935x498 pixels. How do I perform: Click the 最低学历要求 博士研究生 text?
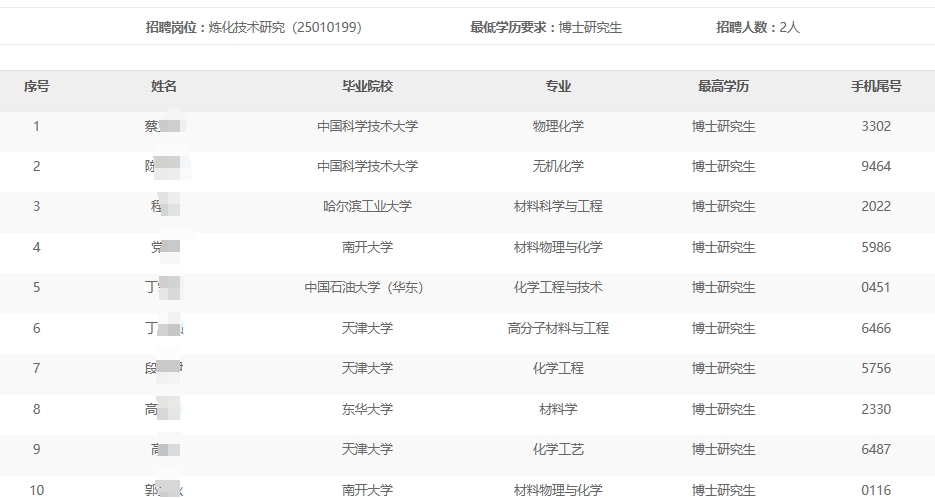click(546, 28)
